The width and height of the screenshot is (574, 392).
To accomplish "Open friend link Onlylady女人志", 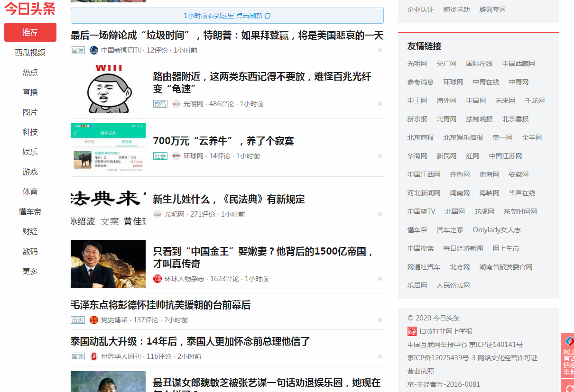I will tap(497, 230).
